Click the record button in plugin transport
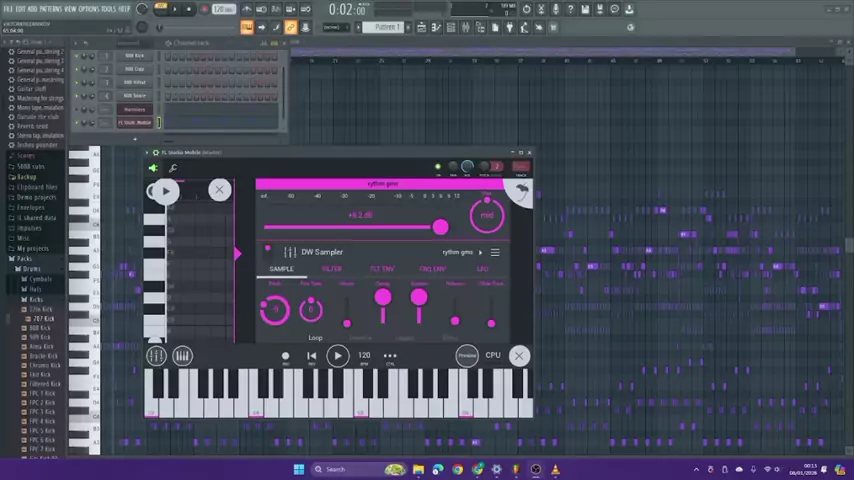 point(285,356)
